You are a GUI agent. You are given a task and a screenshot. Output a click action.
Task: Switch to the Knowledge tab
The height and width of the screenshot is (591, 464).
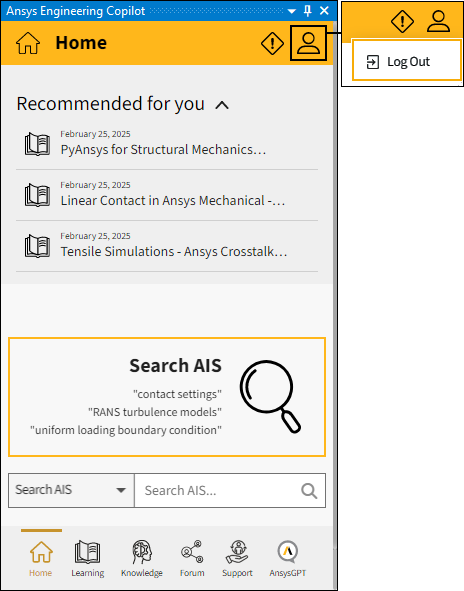(x=142, y=559)
